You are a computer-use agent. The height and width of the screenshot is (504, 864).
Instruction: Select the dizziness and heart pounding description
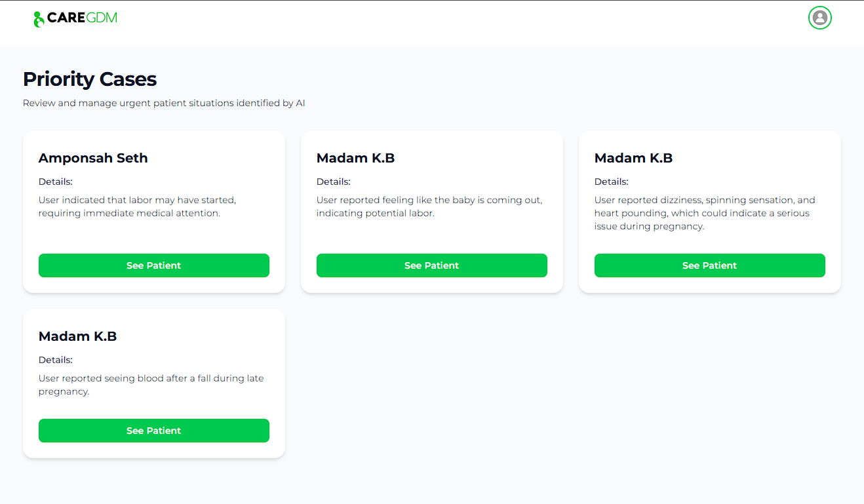[705, 213]
